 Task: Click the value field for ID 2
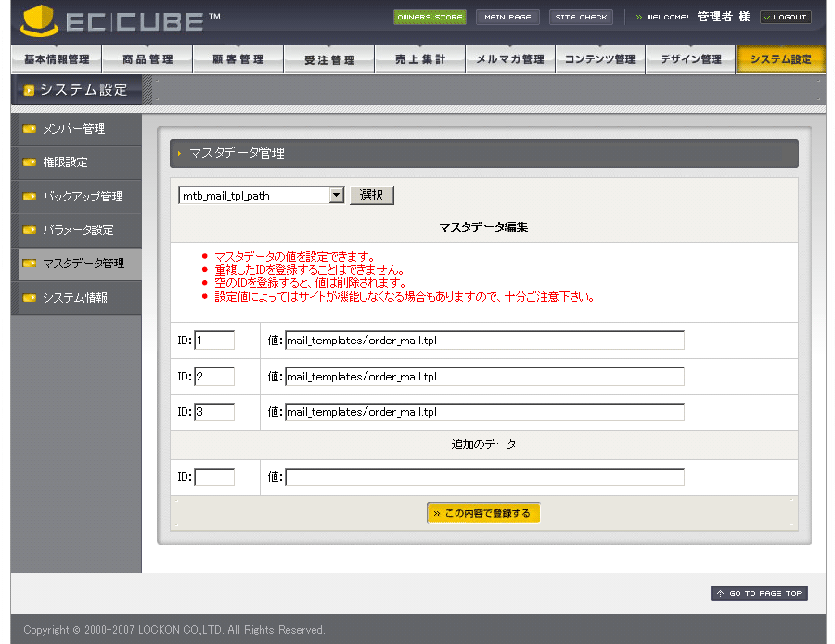(484, 377)
